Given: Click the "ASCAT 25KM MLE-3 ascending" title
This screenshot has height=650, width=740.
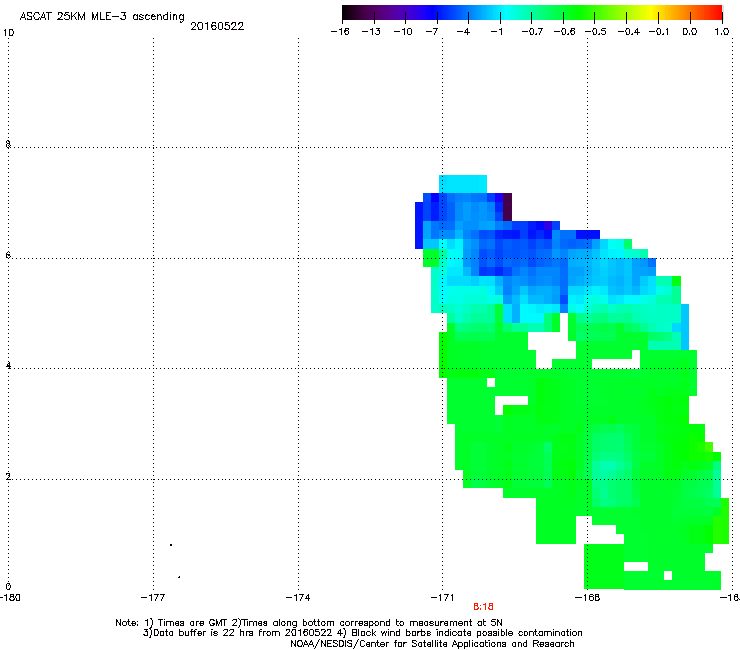Looking at the screenshot, I should click(102, 16).
